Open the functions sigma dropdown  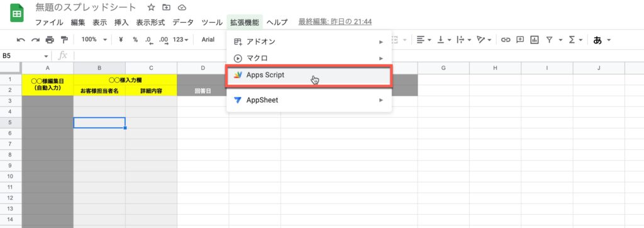coord(575,40)
